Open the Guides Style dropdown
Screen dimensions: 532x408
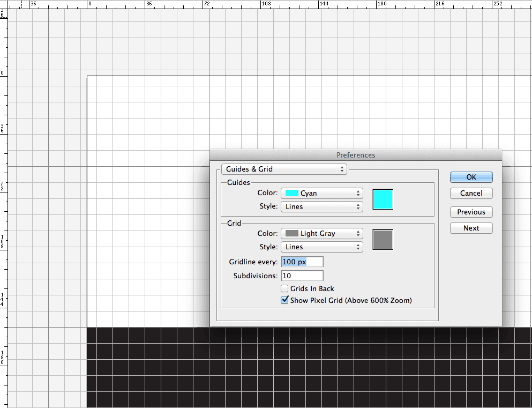pyautogui.click(x=322, y=207)
